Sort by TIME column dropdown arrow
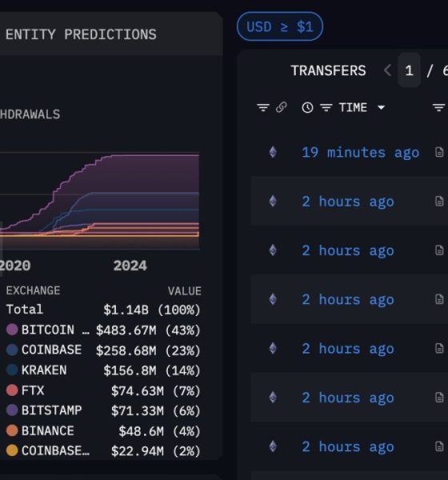448x480 pixels. click(381, 107)
